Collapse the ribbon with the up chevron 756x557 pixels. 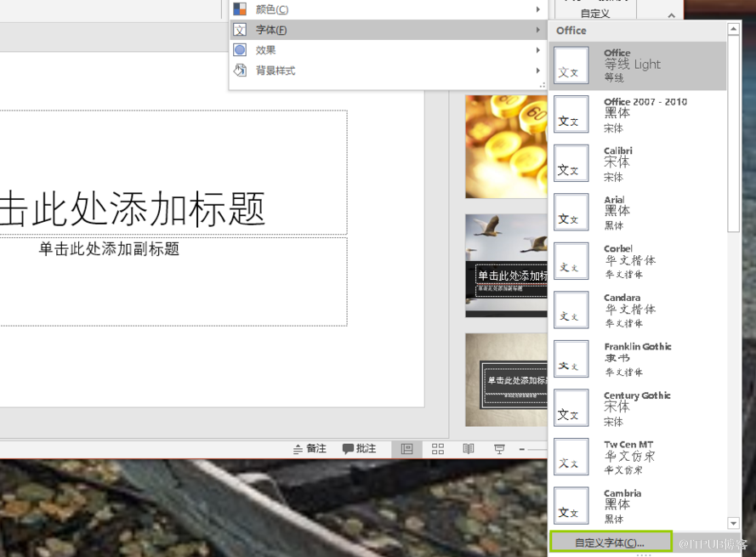pyautogui.click(x=671, y=15)
